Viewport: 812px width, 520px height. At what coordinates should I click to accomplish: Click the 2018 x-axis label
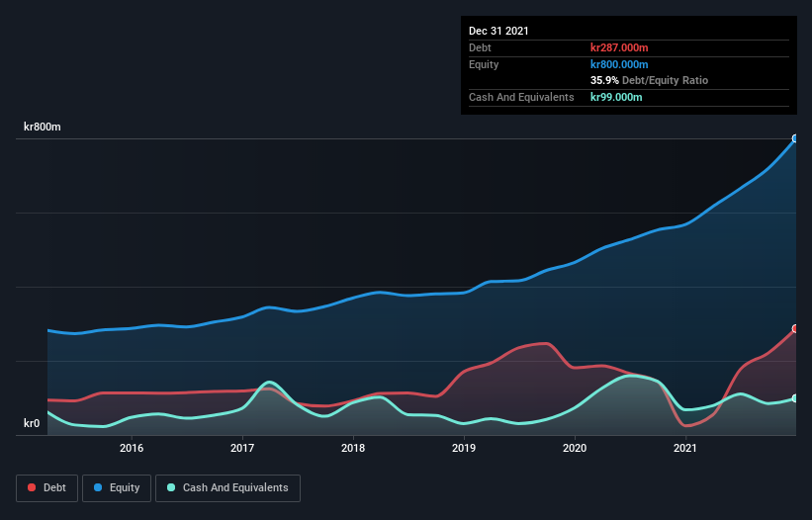coord(353,448)
